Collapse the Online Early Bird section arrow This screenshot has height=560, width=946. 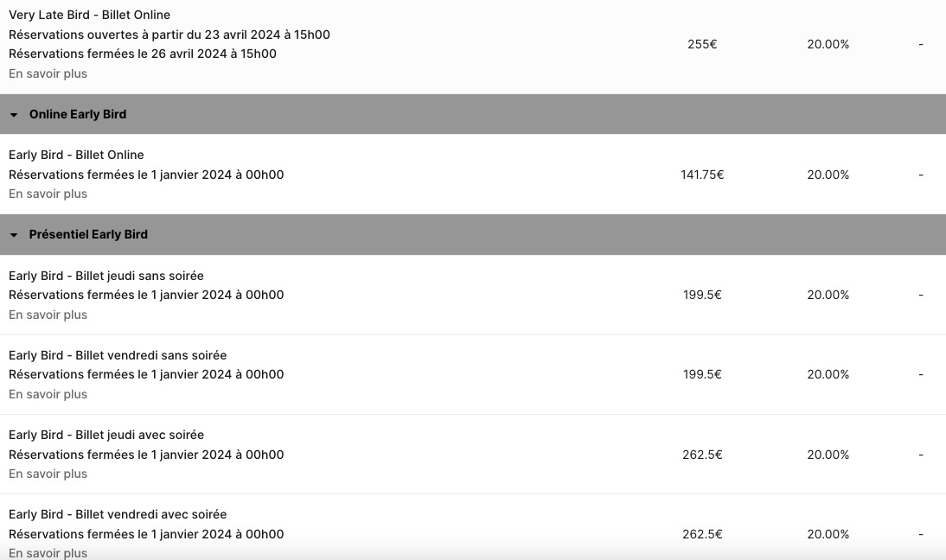tap(14, 115)
